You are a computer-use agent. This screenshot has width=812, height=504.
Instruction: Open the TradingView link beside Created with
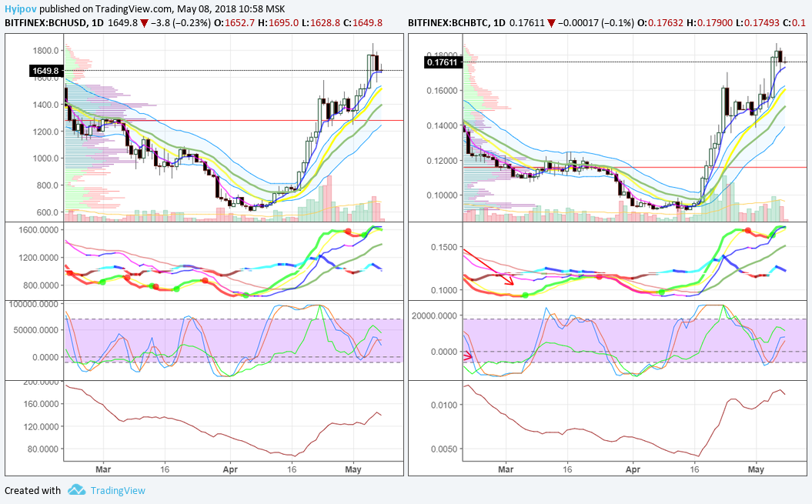(118, 490)
